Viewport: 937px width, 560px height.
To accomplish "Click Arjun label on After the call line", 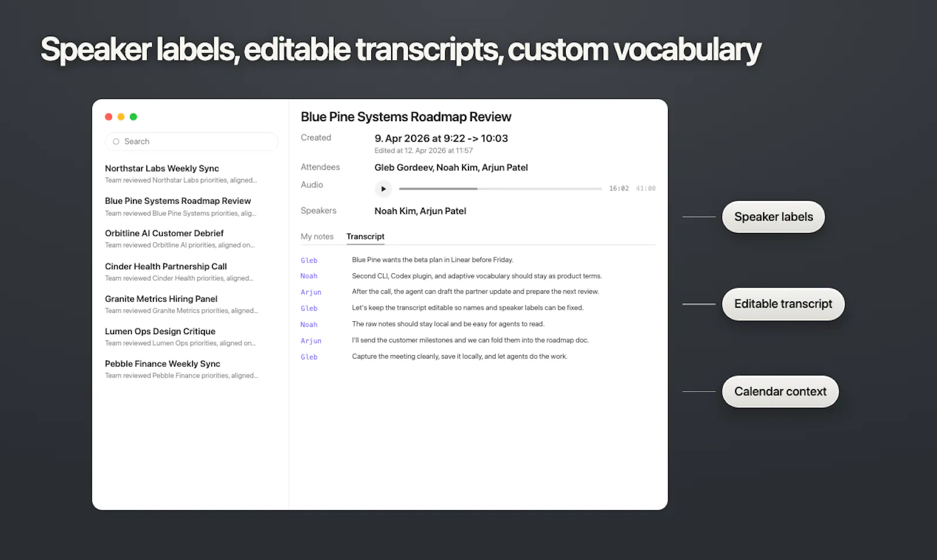I will (311, 292).
